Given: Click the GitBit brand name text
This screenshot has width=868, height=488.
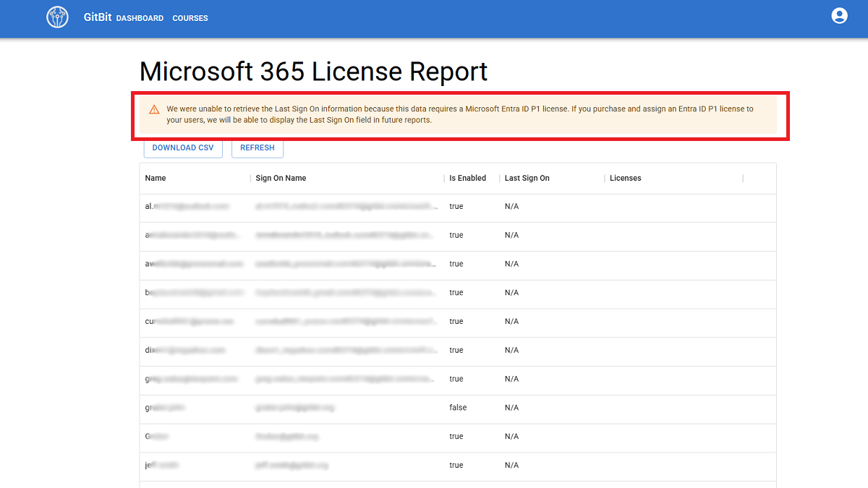Looking at the screenshot, I should [x=98, y=17].
